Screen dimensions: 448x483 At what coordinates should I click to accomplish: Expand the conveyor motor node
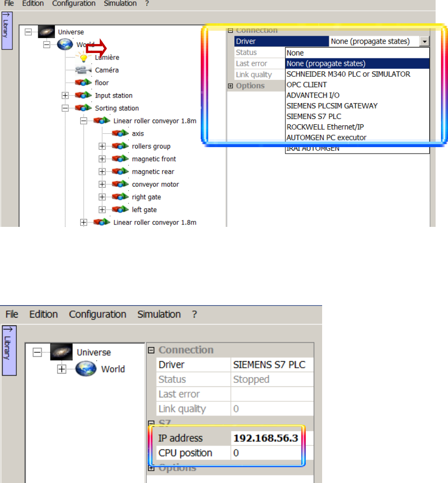click(102, 184)
